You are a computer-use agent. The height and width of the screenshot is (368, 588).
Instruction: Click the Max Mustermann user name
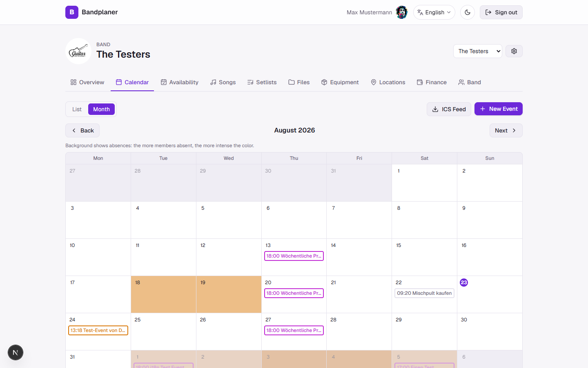369,12
